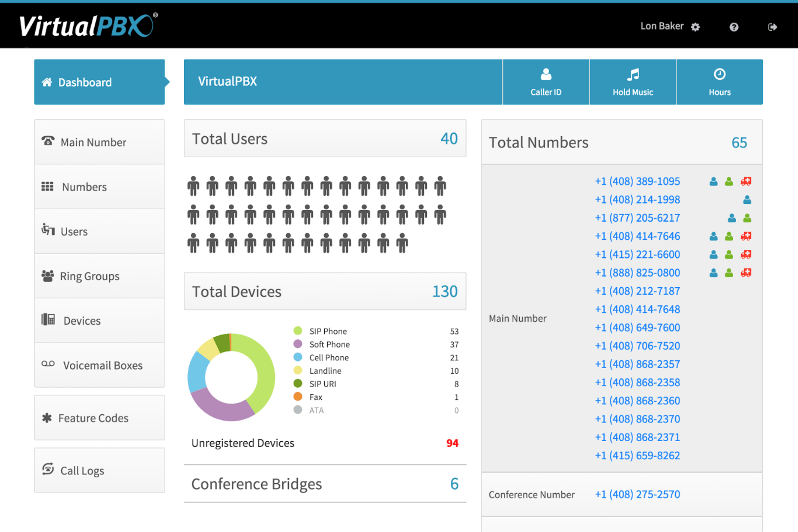Click the SIP Phone green legend swatch

point(299,331)
